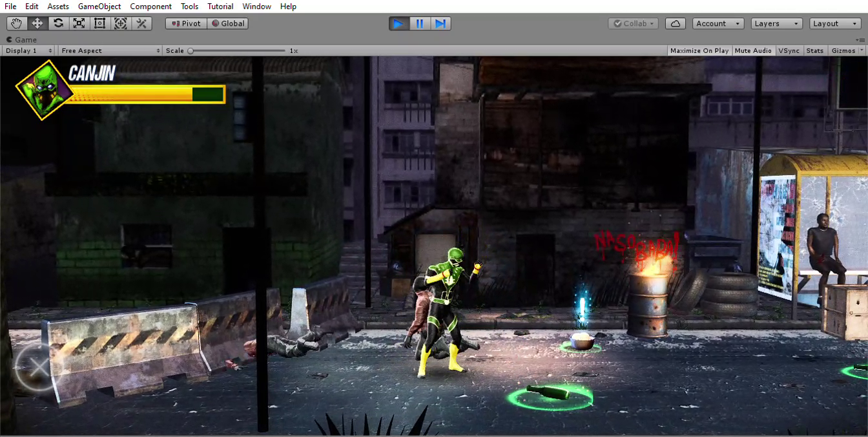Viewport: 868px width, 437px height.
Task: Open the Layers dropdown
Action: [x=776, y=23]
